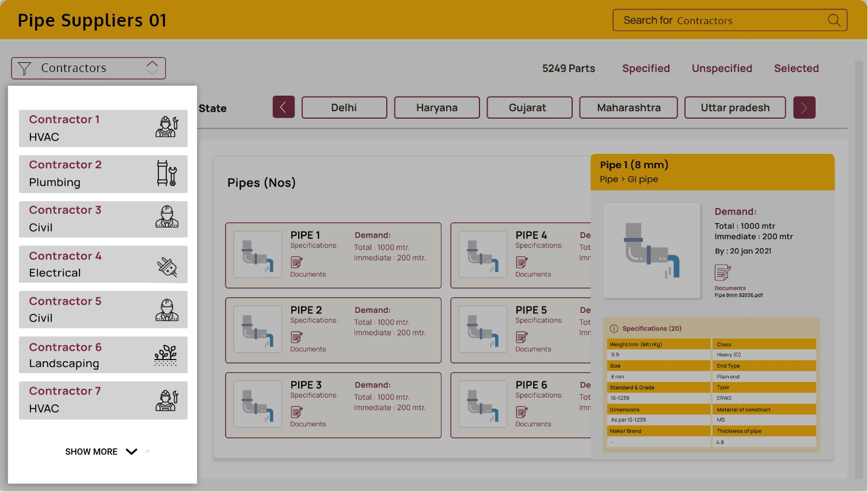Open PIPE 6 Specifications link

(x=539, y=395)
